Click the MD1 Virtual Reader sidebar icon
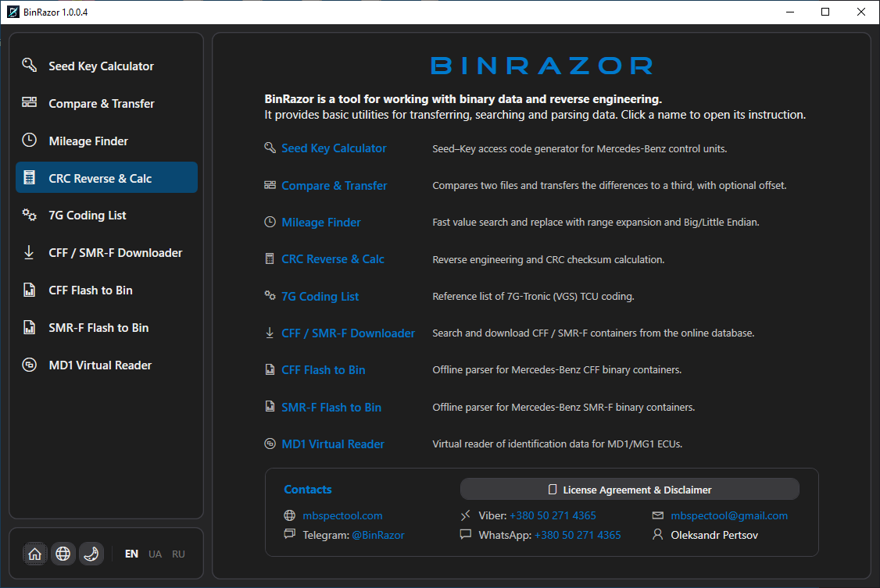The width and height of the screenshot is (880, 588). [29, 365]
